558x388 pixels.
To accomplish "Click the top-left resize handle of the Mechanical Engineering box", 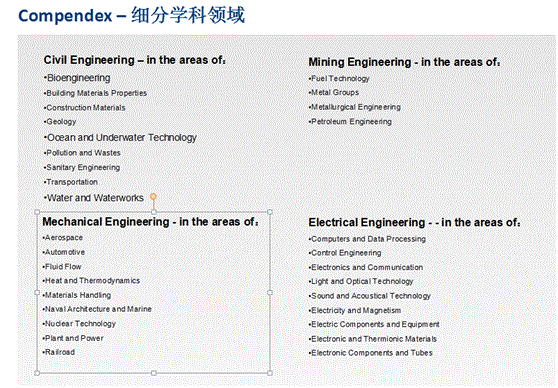I will (37, 212).
